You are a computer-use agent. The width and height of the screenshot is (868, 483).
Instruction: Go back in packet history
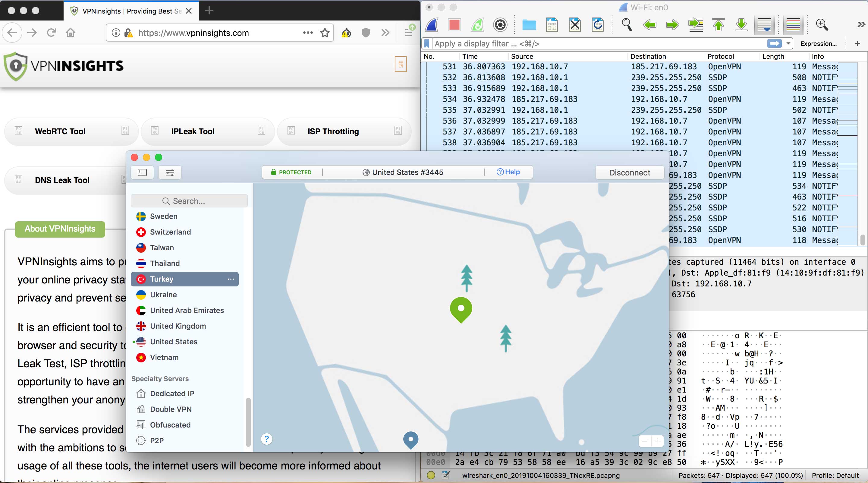click(649, 25)
